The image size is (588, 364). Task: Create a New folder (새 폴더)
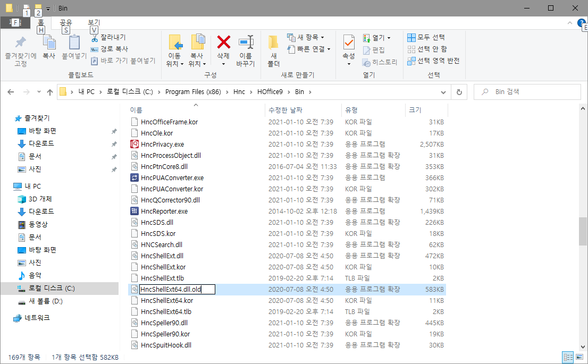pos(274,52)
